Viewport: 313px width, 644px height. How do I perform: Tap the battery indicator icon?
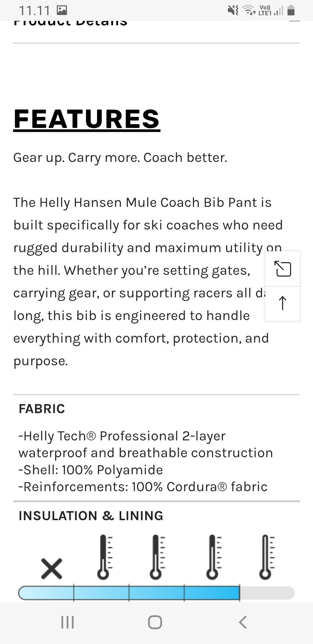(291, 10)
